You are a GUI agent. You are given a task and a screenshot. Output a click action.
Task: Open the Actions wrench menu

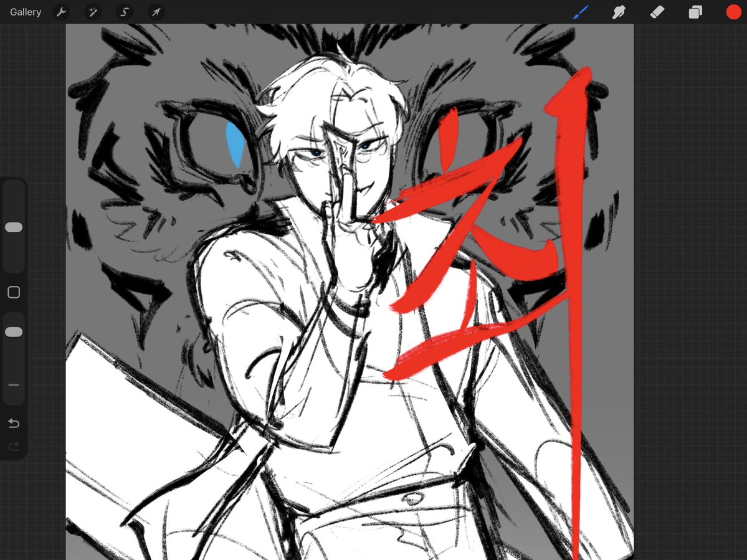click(61, 12)
